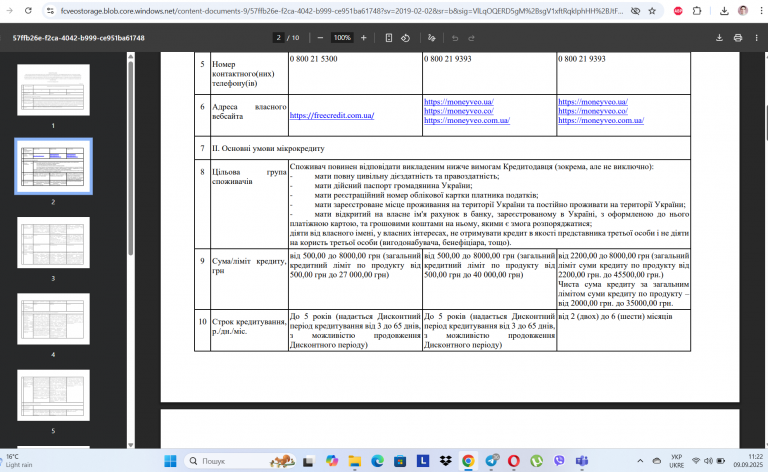
Task: Click the browser forward arrow
Action: coord(9,11)
